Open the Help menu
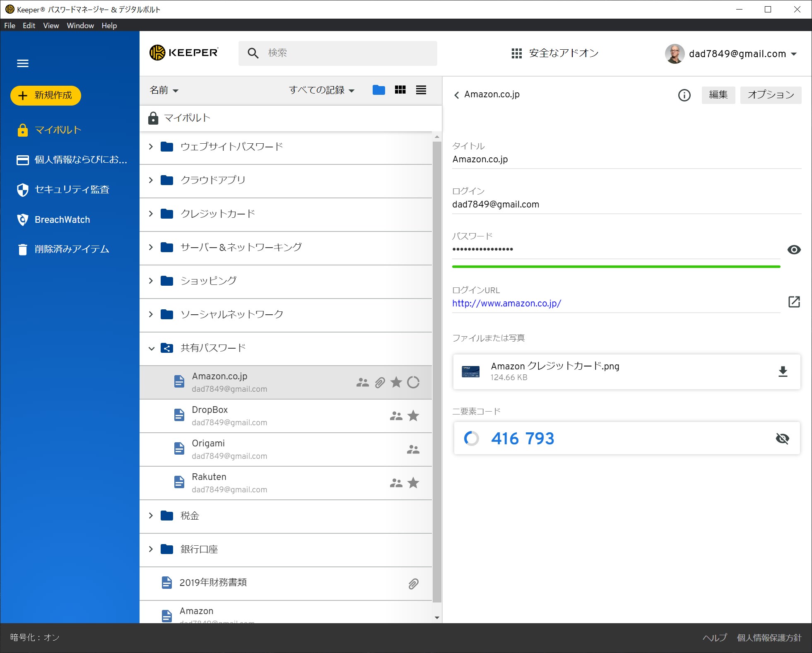The height and width of the screenshot is (653, 812). point(109,26)
